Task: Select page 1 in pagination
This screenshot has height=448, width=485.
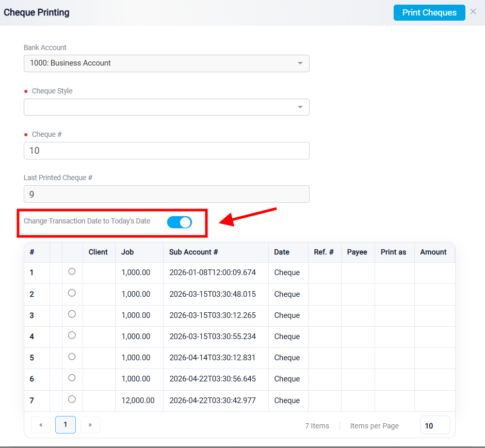Action: [x=65, y=425]
